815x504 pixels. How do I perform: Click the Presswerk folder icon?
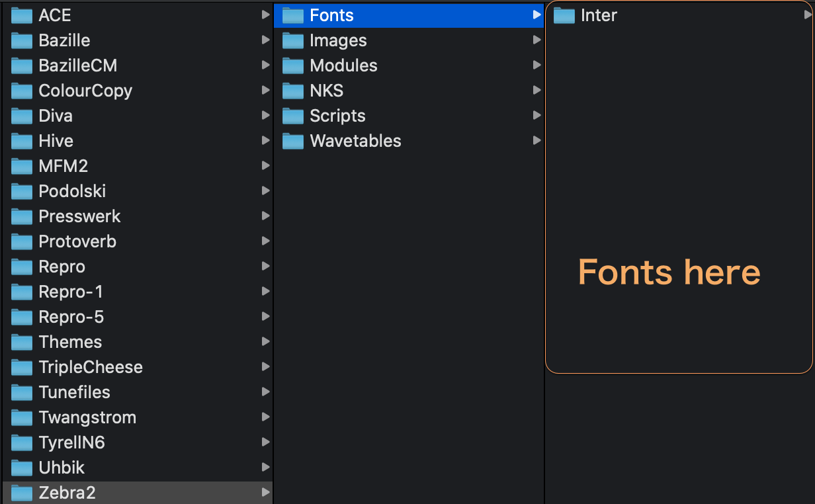point(22,216)
